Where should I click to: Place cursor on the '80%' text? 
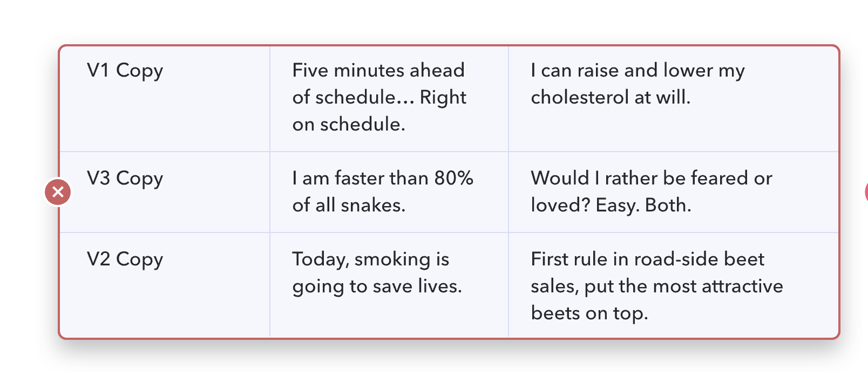[x=453, y=178]
